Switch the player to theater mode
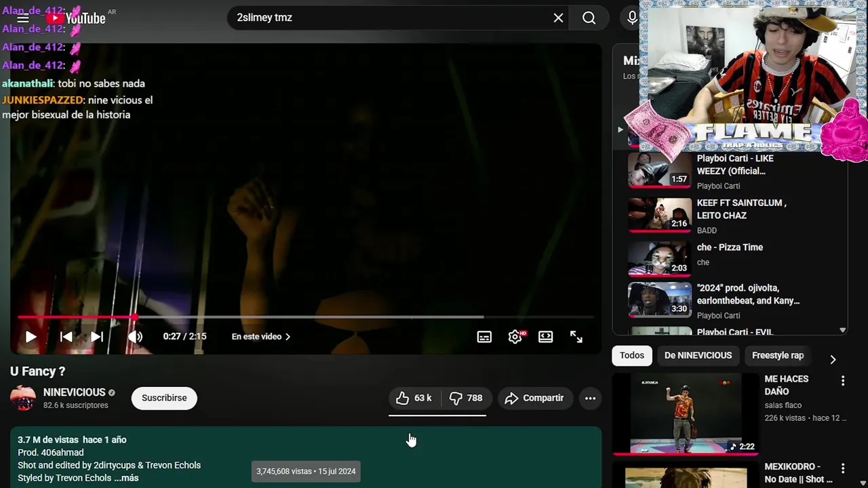 pos(546,337)
